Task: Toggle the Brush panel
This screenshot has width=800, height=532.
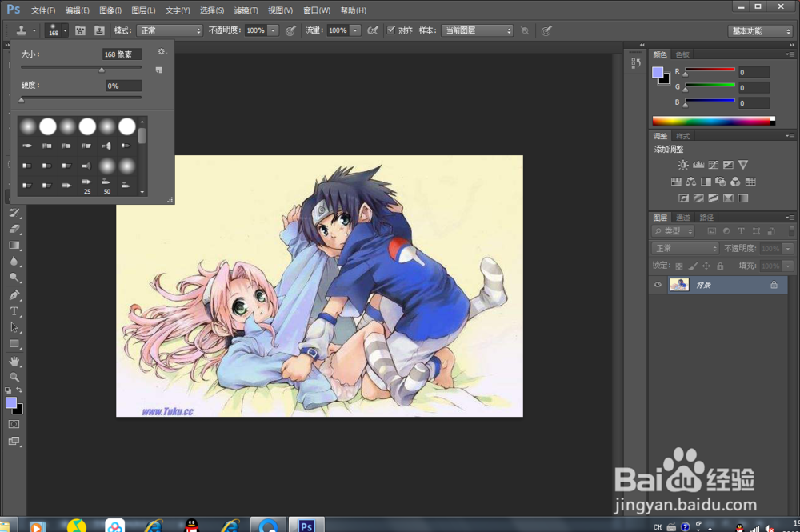Action: click(x=80, y=30)
